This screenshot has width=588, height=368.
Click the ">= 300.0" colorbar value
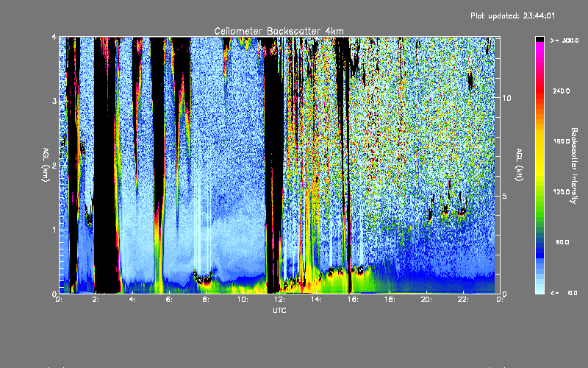point(564,40)
